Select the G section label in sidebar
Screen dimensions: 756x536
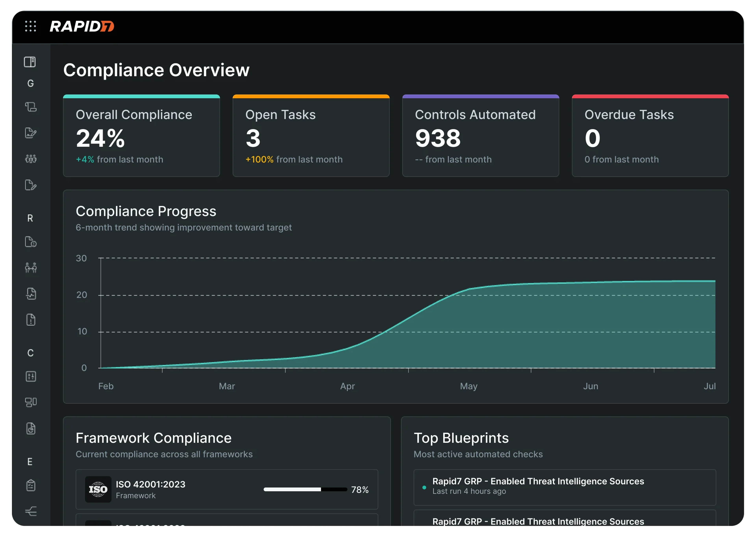pos(30,83)
